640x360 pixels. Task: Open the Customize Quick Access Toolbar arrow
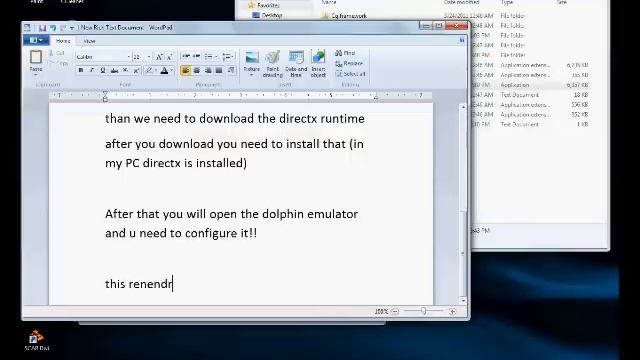tap(72, 28)
